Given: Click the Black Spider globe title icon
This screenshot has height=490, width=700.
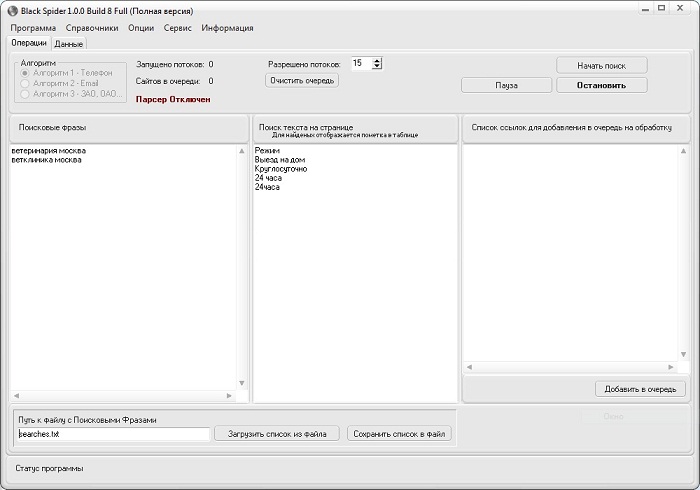Looking at the screenshot, I should (12, 11).
